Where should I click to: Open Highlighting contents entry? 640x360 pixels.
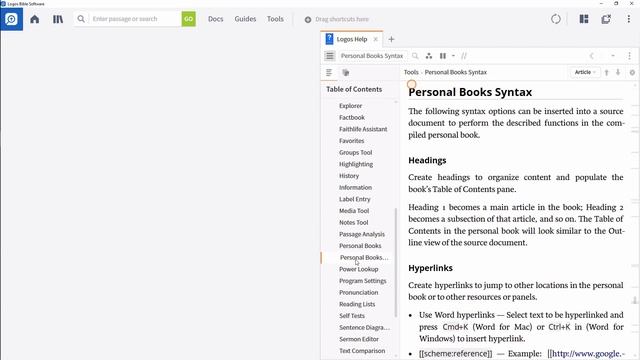(356, 164)
